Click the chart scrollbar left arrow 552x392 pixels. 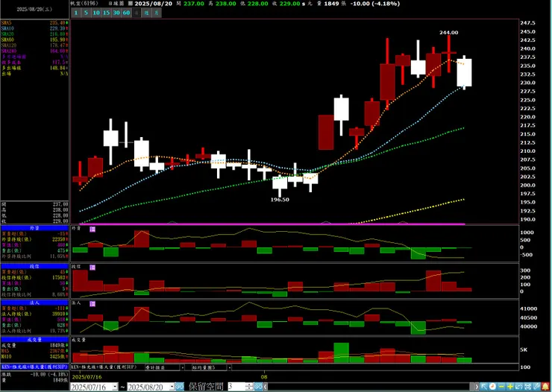(266, 387)
